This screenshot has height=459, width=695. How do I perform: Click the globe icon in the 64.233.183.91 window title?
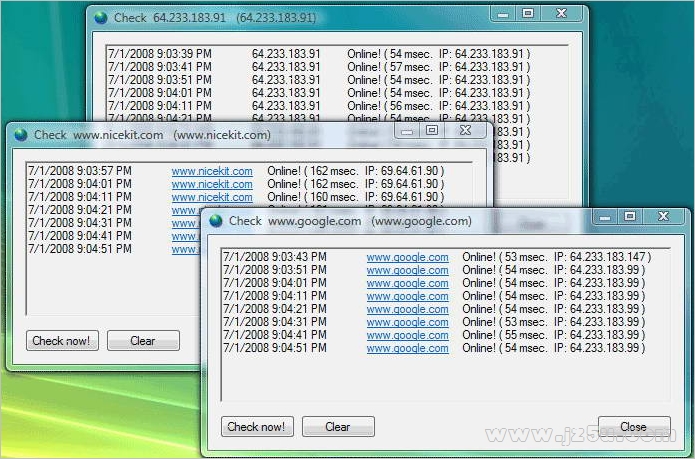(x=101, y=18)
